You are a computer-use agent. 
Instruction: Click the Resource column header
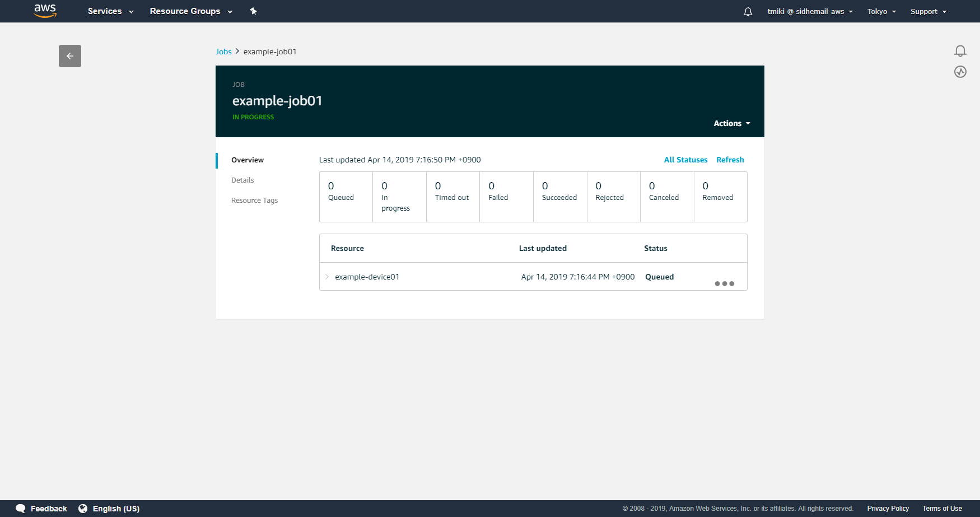[347, 248]
